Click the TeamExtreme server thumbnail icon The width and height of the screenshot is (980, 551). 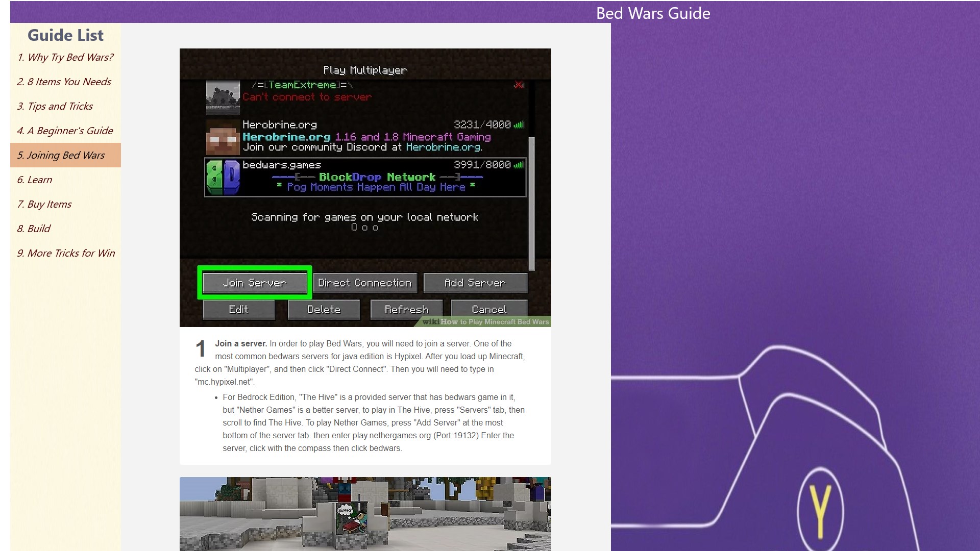pyautogui.click(x=223, y=97)
